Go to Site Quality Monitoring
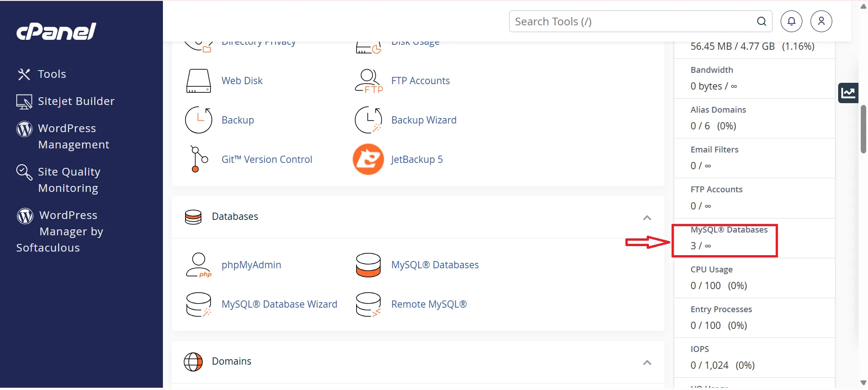 click(x=69, y=180)
